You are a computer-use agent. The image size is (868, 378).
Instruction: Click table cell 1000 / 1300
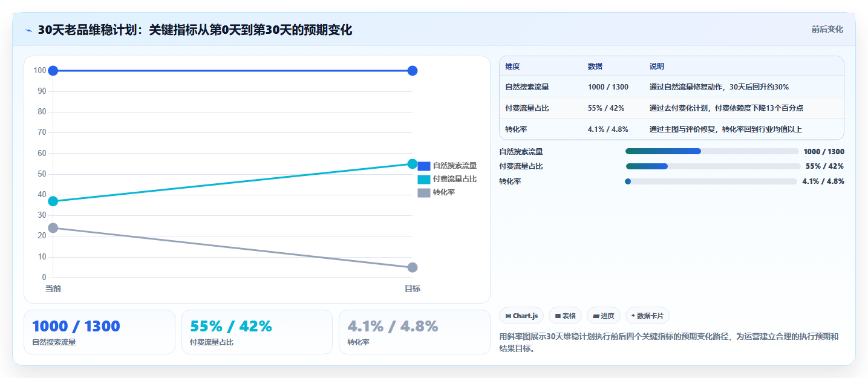coord(608,87)
